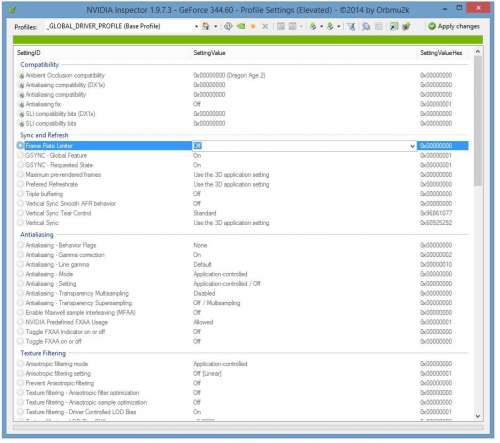The width and height of the screenshot is (500, 443).
Task: Click the vertical scrollbar thumb
Action: (x=478, y=121)
